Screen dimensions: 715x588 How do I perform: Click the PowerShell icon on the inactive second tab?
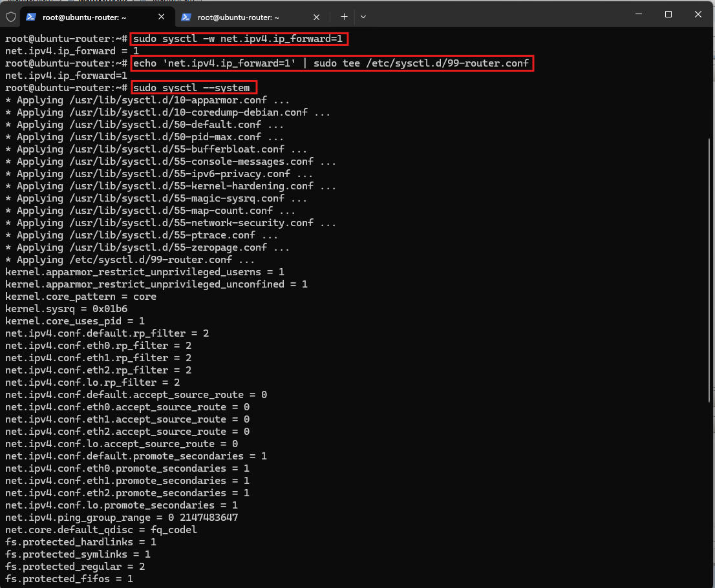pos(186,17)
